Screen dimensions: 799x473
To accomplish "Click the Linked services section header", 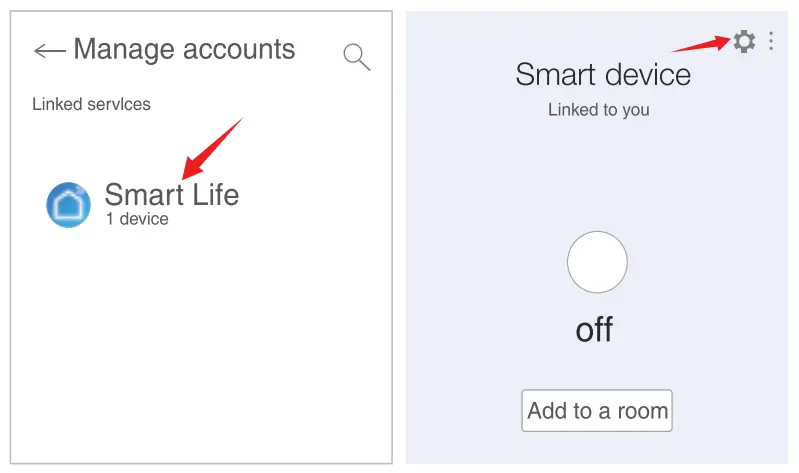I will tap(91, 103).
